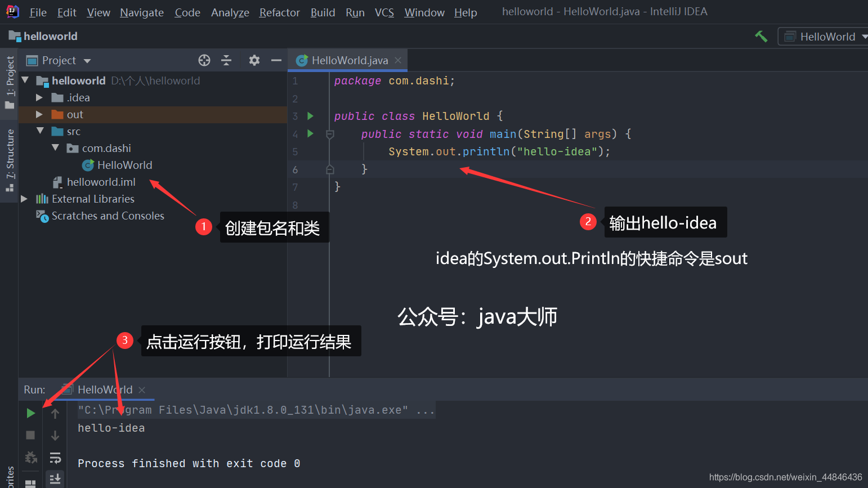Click the Scratches and Consoles icon
The width and height of the screenshot is (868, 488).
point(42,216)
